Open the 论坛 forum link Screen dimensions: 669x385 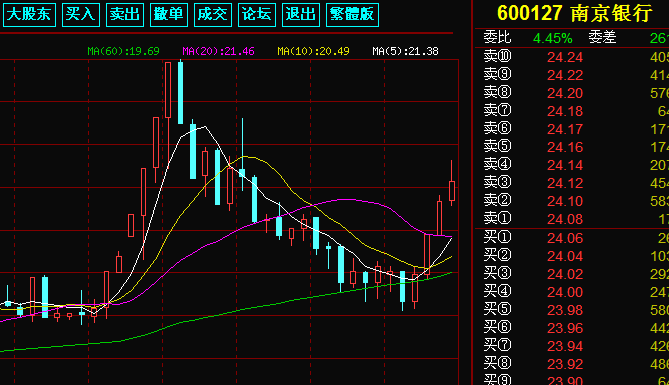(x=257, y=15)
